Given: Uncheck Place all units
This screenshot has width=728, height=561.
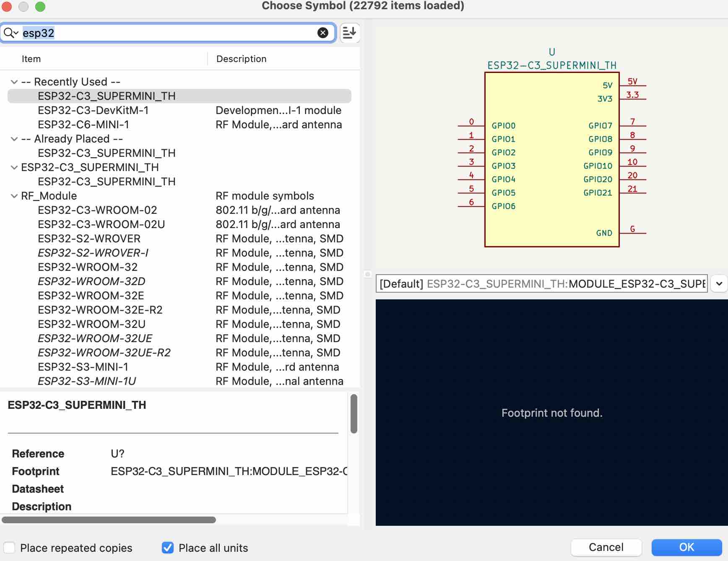Looking at the screenshot, I should (x=168, y=548).
